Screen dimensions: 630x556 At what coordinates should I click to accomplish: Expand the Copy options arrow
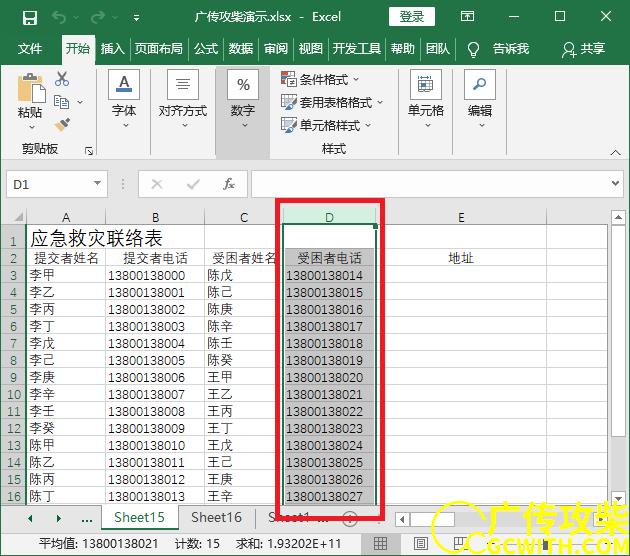(80, 102)
